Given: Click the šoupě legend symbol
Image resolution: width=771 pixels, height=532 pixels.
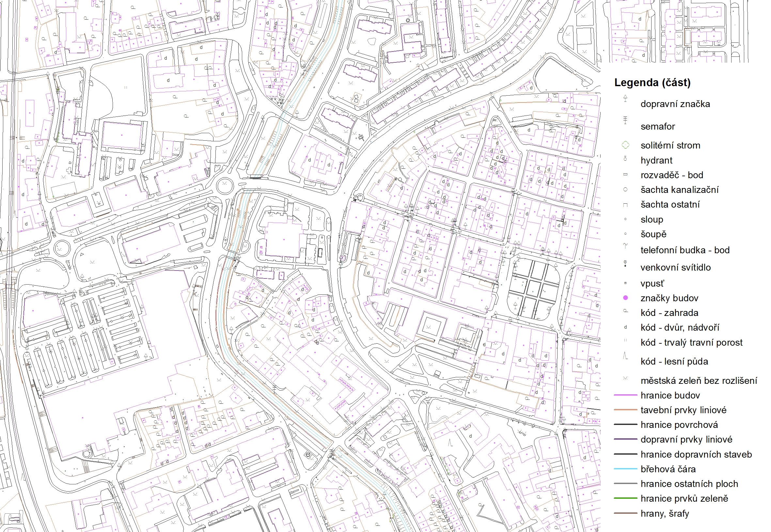Looking at the screenshot, I should (625, 234).
